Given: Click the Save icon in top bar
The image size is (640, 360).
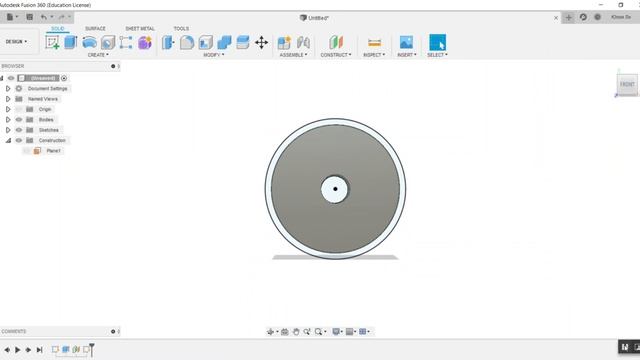Looking at the screenshot, I should coord(29,17).
